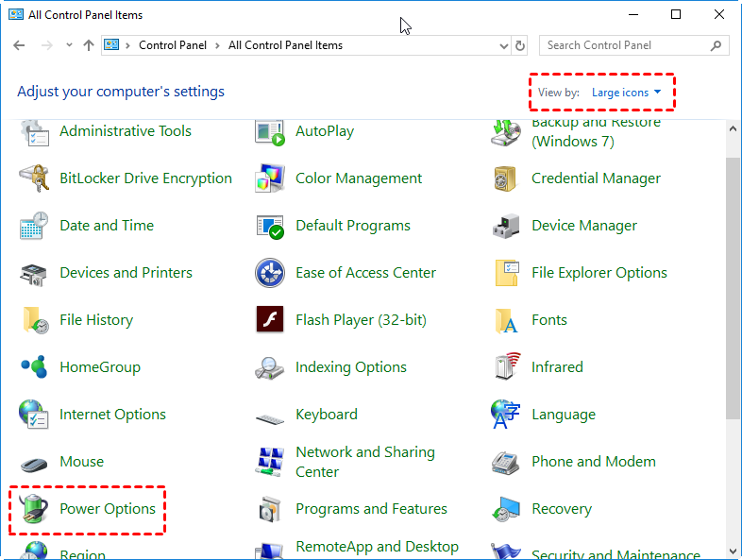Click the Refresh button beside address bar
This screenshot has width=742, height=560.
pyautogui.click(x=520, y=45)
